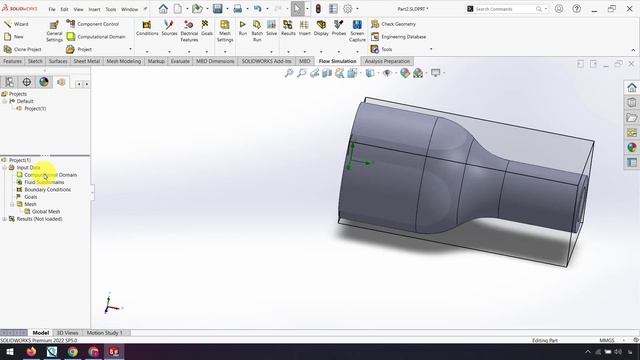640x360 pixels.
Task: Select Boundary Conditions in the tree
Action: pyautogui.click(x=43, y=190)
